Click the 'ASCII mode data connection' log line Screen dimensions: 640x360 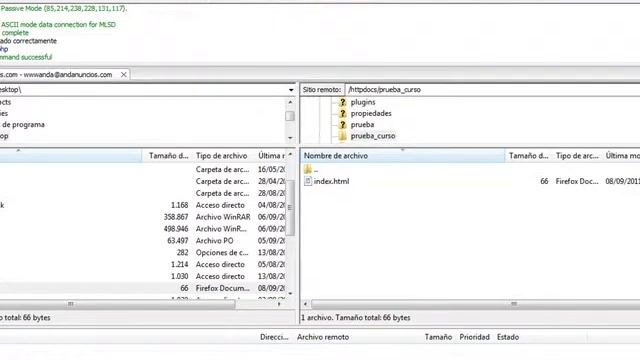[58, 24]
